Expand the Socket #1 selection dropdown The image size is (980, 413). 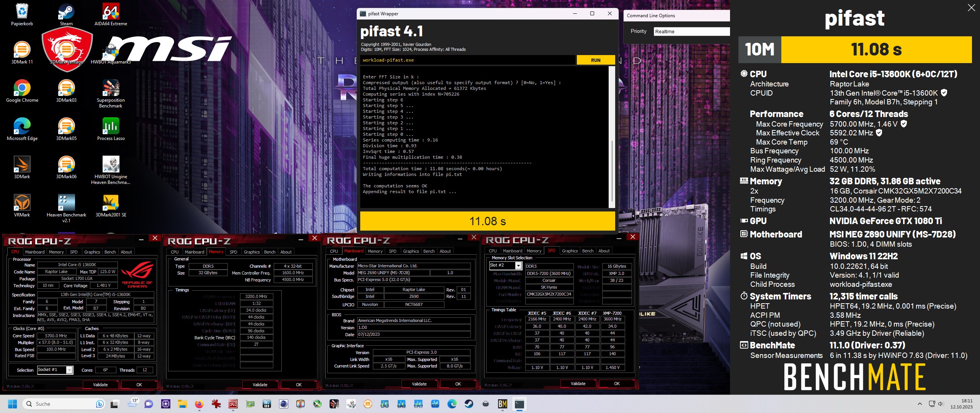(69, 370)
